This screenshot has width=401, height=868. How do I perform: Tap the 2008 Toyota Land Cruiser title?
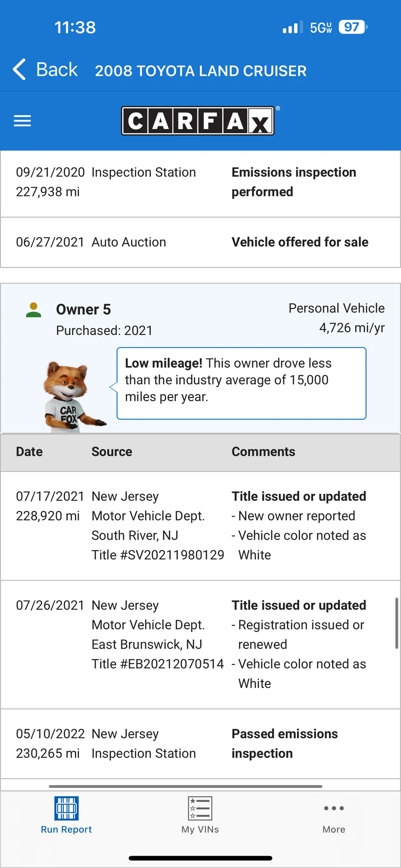[x=200, y=71]
